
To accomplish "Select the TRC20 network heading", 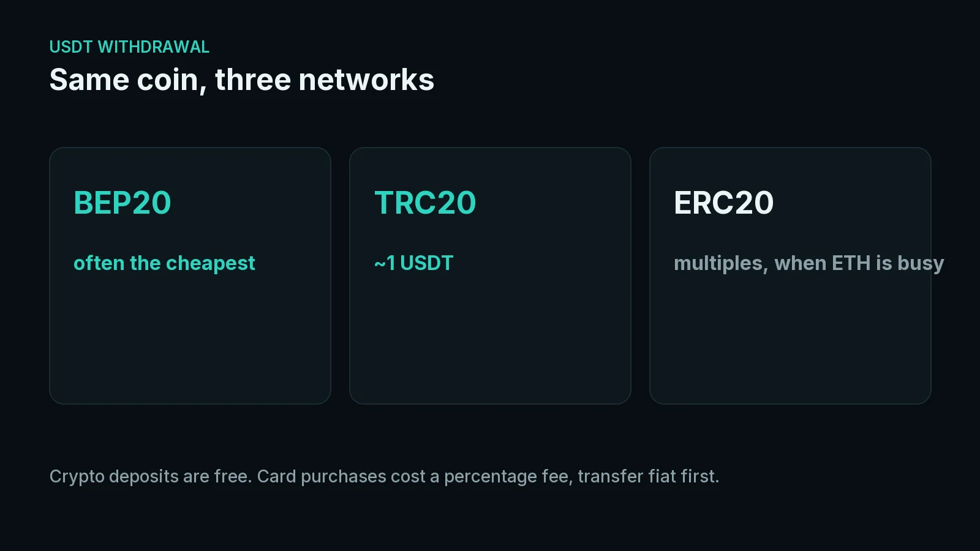I will (424, 203).
